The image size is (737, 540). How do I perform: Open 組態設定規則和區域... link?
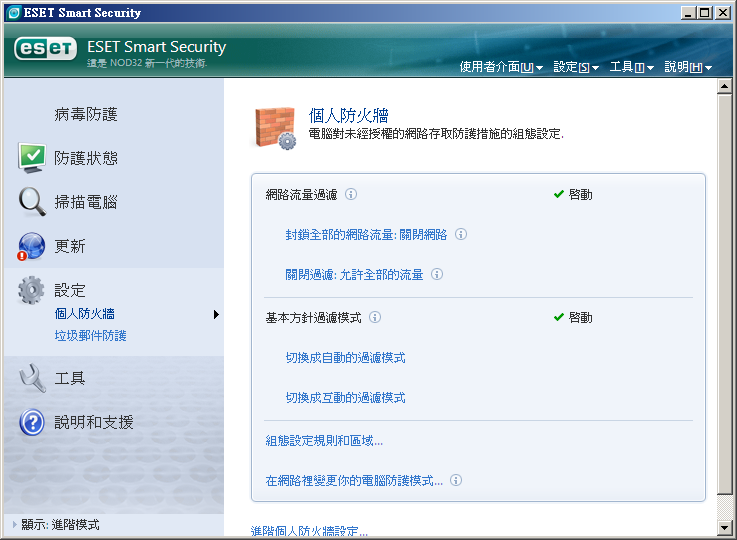coord(324,440)
